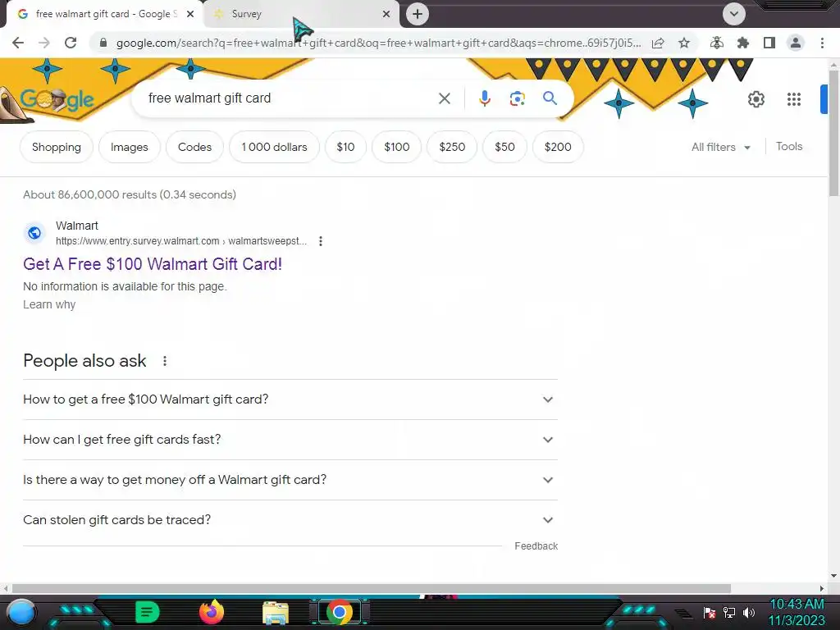This screenshot has height=630, width=840.
Task: Close the Survey tab
Action: tap(386, 14)
